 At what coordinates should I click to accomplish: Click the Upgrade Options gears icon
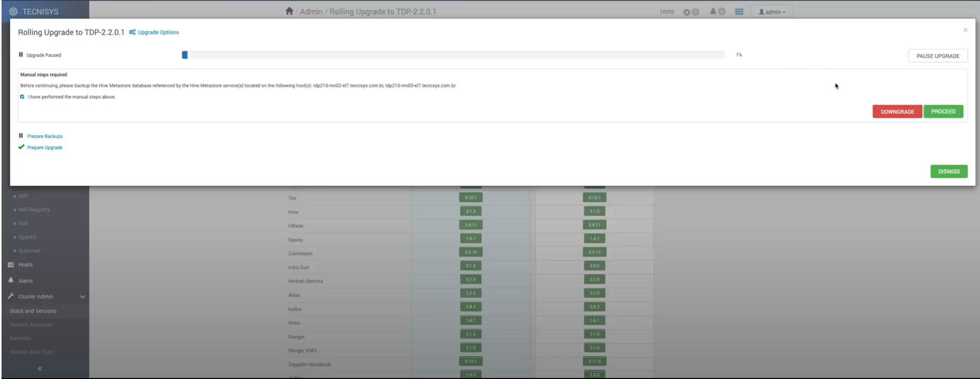click(132, 32)
